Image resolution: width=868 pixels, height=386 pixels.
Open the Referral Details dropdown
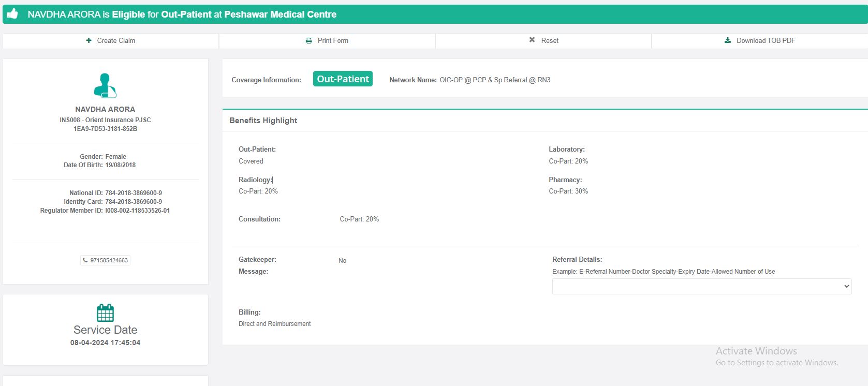[x=701, y=286]
